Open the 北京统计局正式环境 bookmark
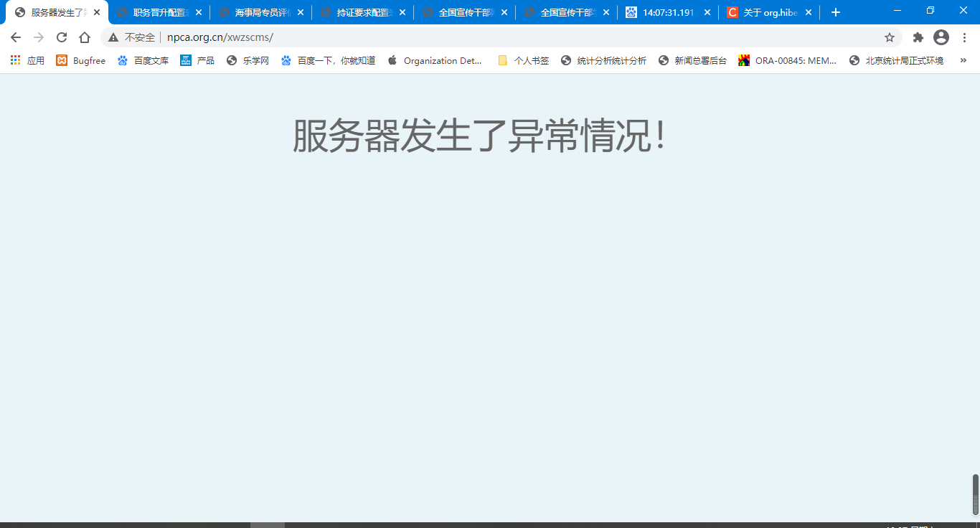 (x=896, y=61)
